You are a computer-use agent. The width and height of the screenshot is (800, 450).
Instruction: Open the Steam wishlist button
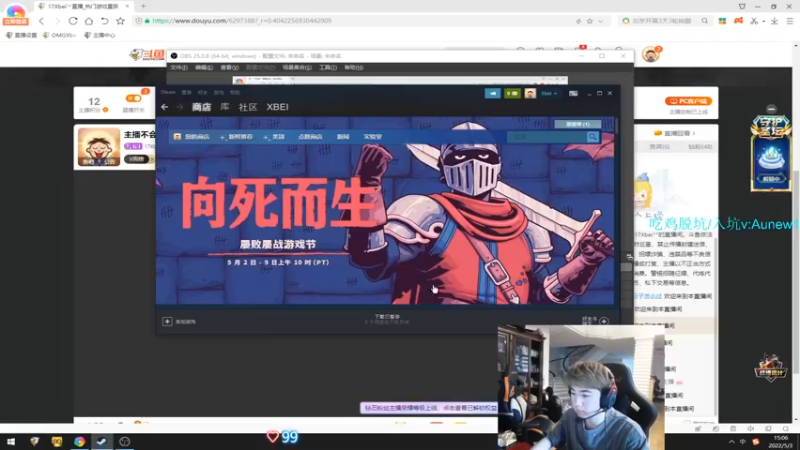[x=578, y=124]
